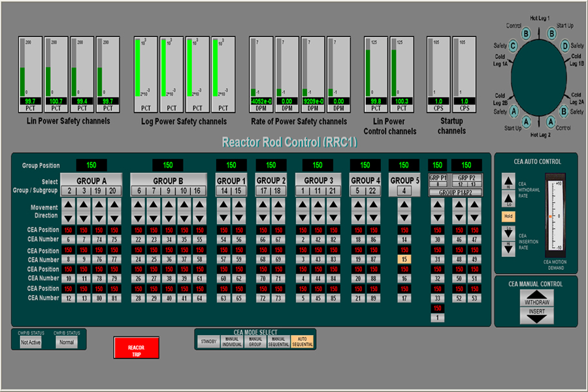Image resolution: width=588 pixels, height=392 pixels.
Task: Click the Insert button in CEA Manual Control
Action: point(536,316)
